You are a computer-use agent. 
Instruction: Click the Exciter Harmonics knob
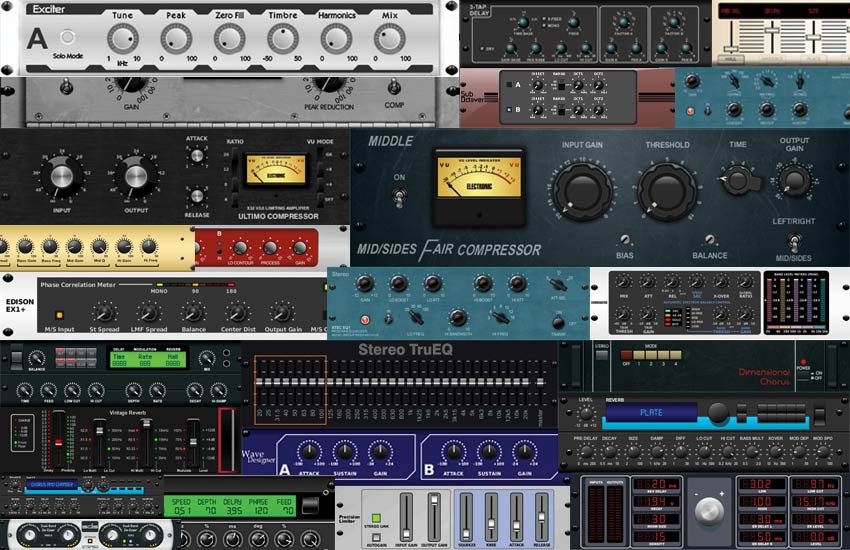coord(335,38)
